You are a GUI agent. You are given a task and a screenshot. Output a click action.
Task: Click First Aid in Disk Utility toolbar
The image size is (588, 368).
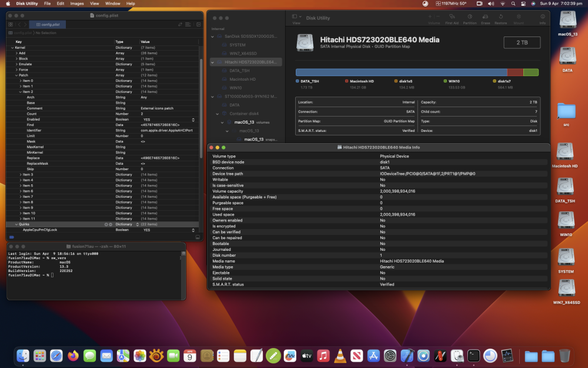(452, 19)
